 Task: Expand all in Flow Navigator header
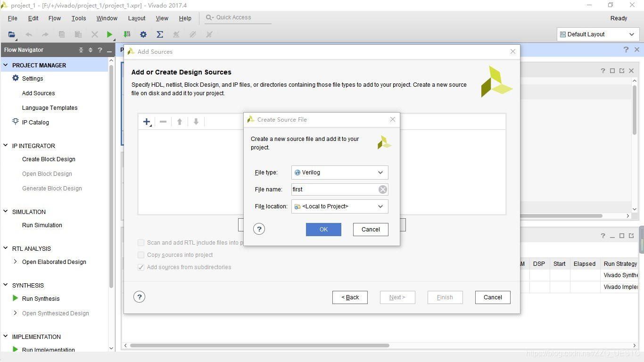click(x=91, y=50)
